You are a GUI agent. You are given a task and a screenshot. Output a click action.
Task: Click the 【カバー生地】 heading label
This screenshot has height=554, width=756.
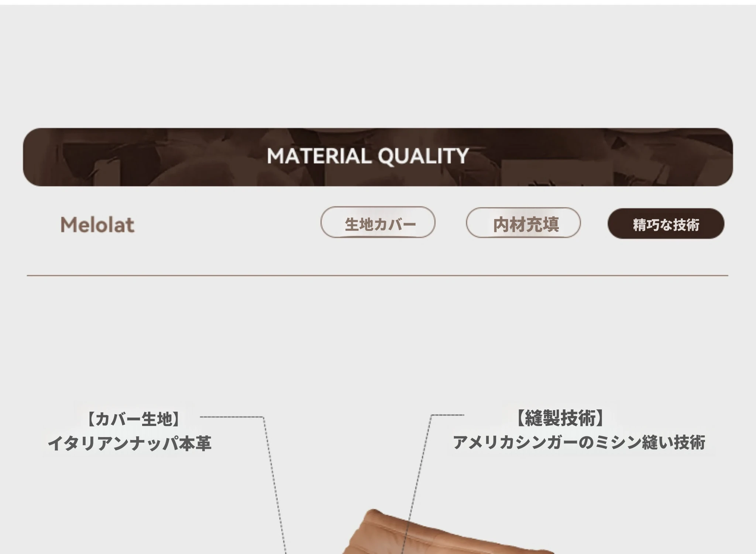point(134,419)
